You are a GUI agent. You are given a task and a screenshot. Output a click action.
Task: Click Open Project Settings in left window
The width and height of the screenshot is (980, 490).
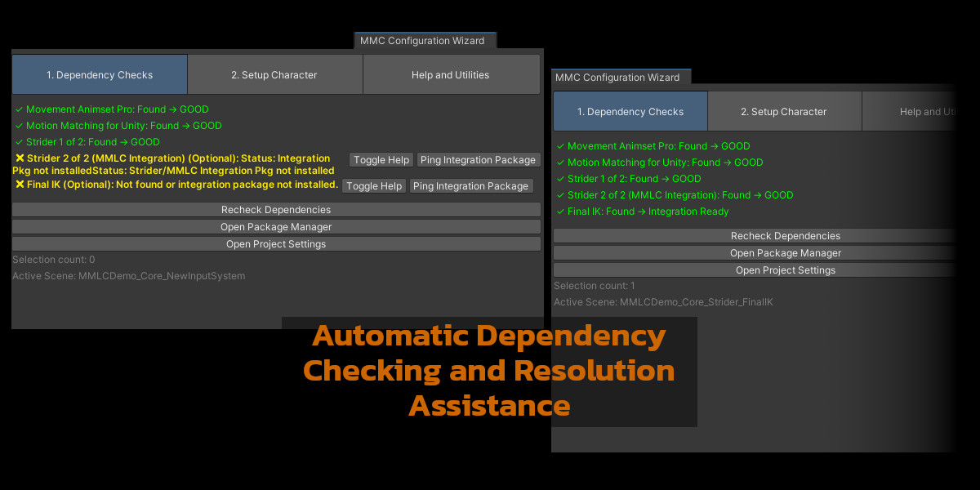(276, 244)
